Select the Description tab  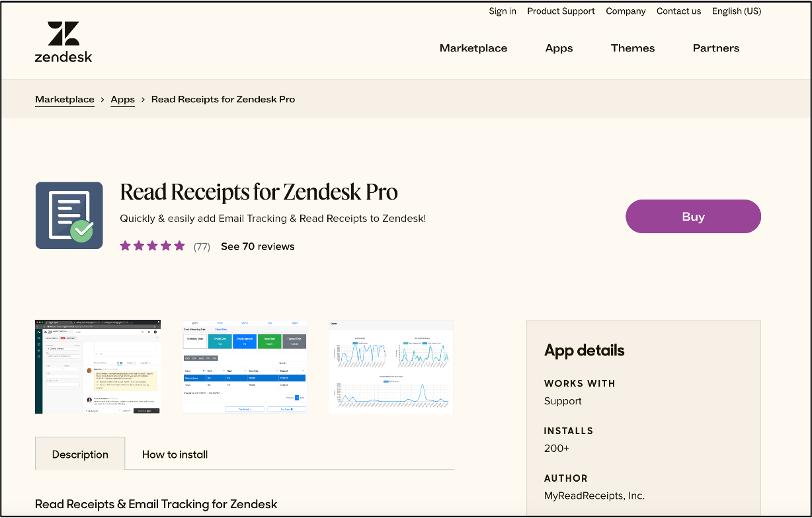pyautogui.click(x=80, y=454)
